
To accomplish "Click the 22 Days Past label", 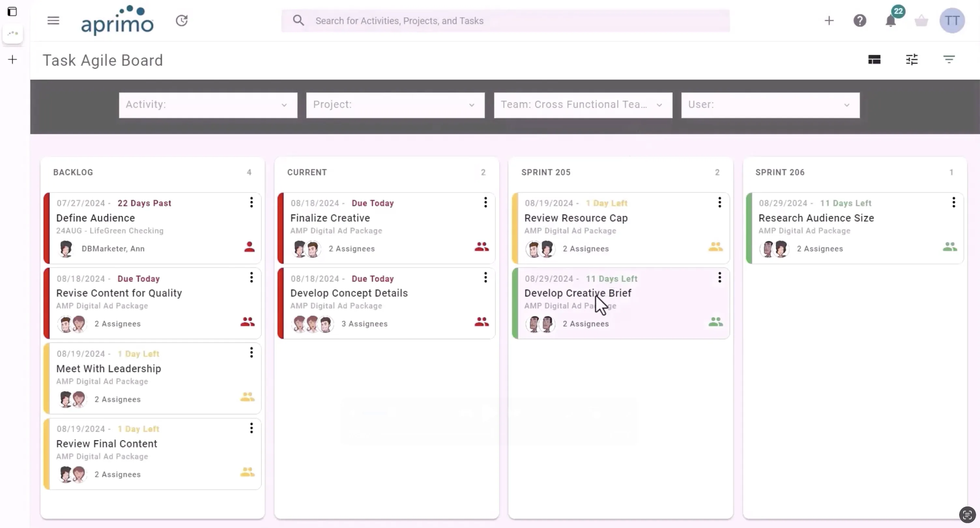I will coord(145,203).
